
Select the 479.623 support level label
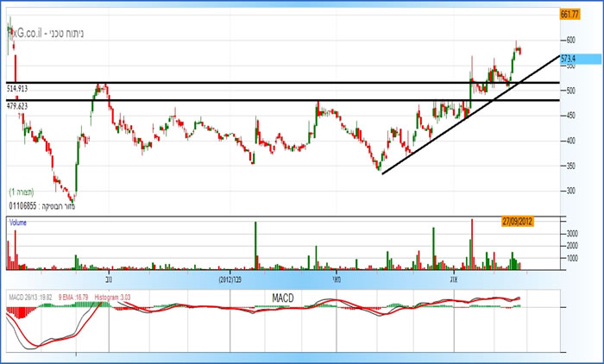[x=23, y=105]
